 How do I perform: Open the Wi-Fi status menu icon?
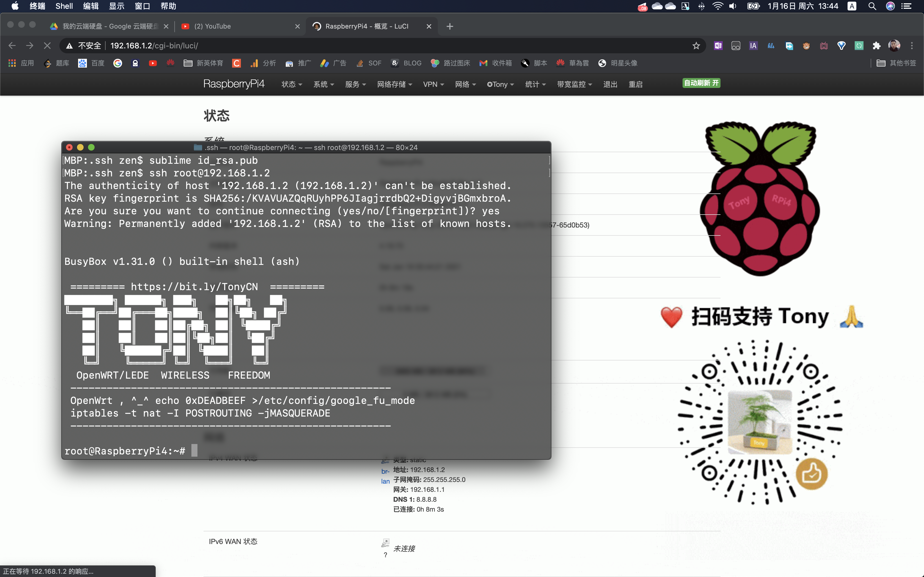click(717, 6)
